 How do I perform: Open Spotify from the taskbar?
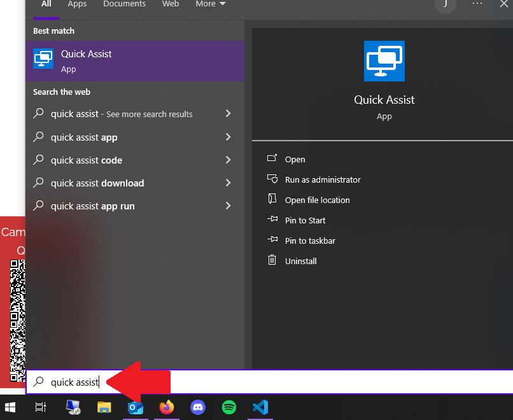click(x=228, y=407)
